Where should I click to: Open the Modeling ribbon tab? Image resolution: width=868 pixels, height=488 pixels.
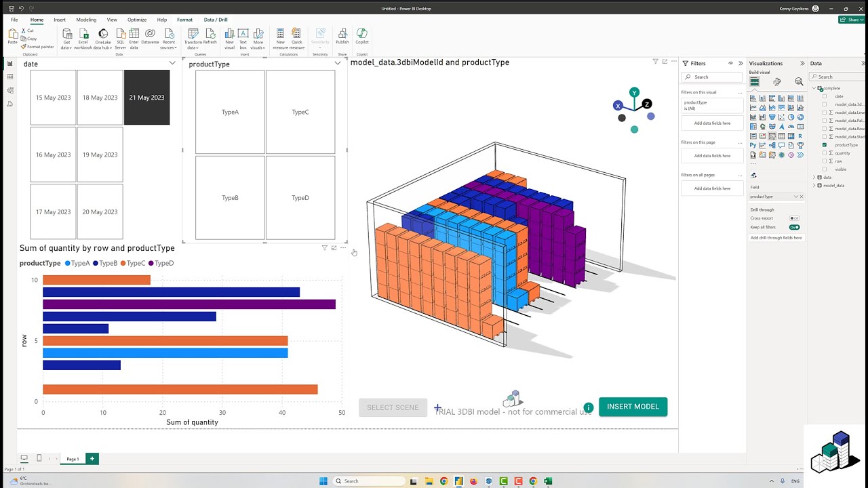pos(86,20)
